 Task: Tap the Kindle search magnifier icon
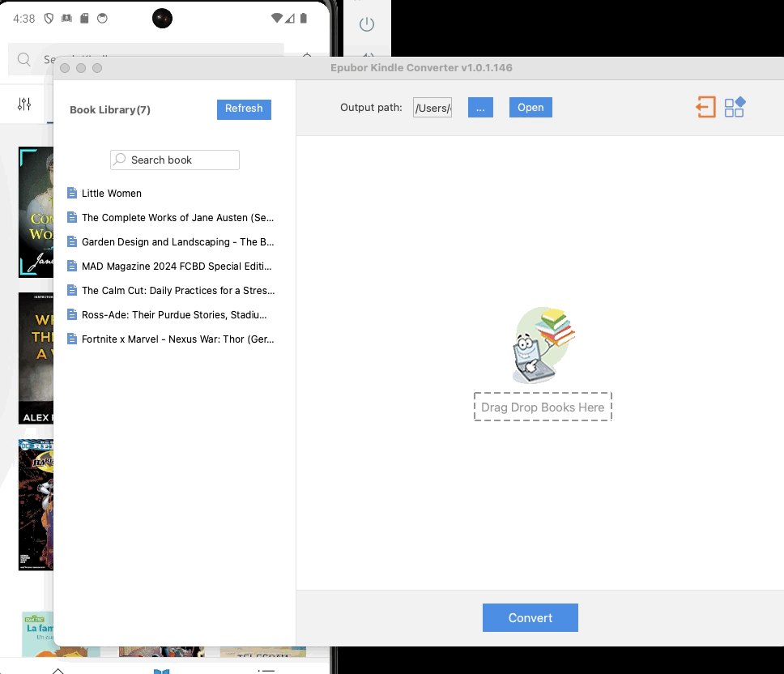24,59
